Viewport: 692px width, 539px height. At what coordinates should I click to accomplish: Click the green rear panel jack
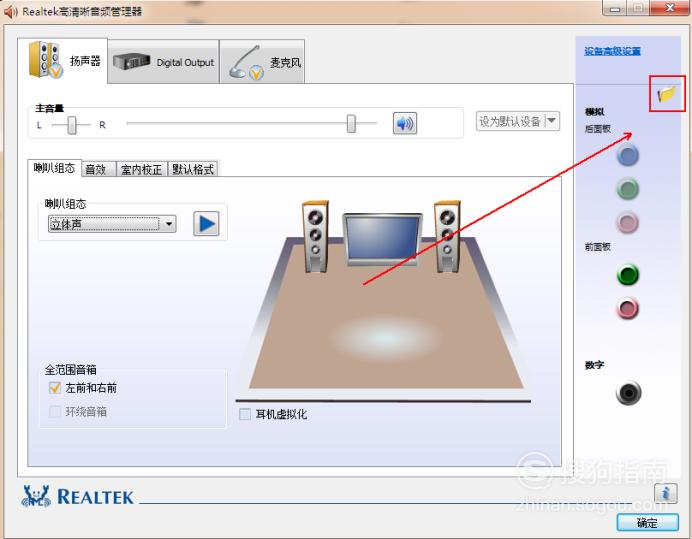(x=628, y=189)
